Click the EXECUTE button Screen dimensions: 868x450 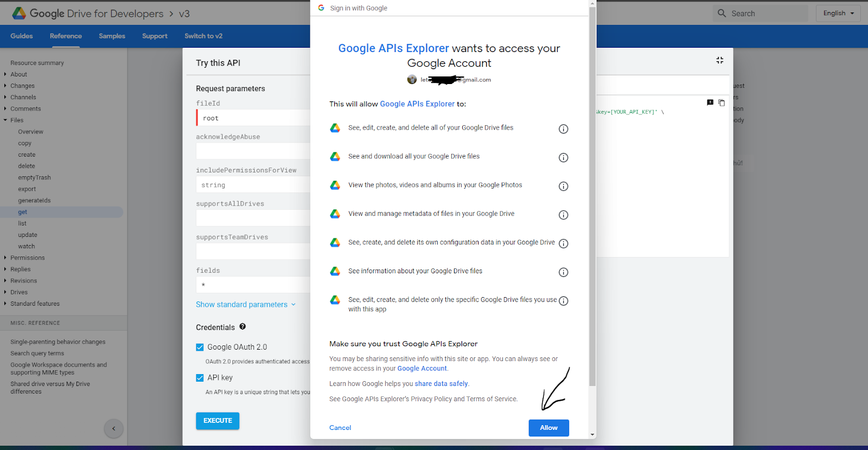point(218,421)
